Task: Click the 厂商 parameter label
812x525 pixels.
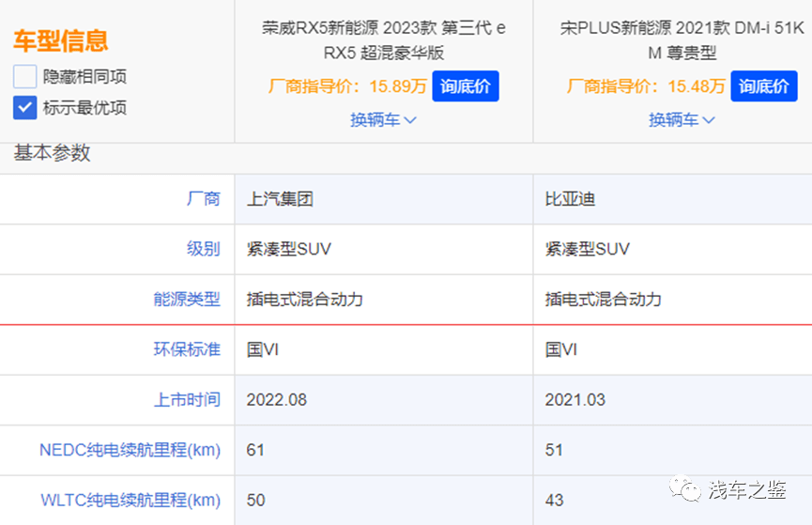Action: (204, 199)
